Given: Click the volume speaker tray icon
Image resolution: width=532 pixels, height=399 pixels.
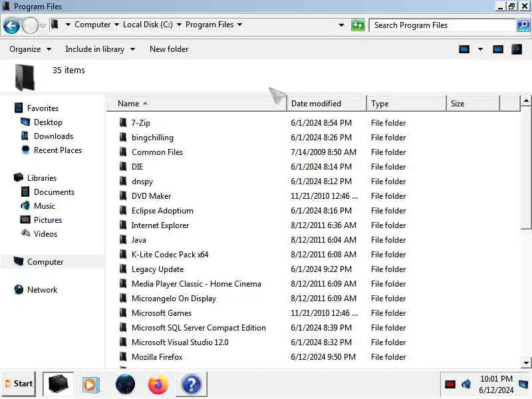Looking at the screenshot, I should 466,384.
